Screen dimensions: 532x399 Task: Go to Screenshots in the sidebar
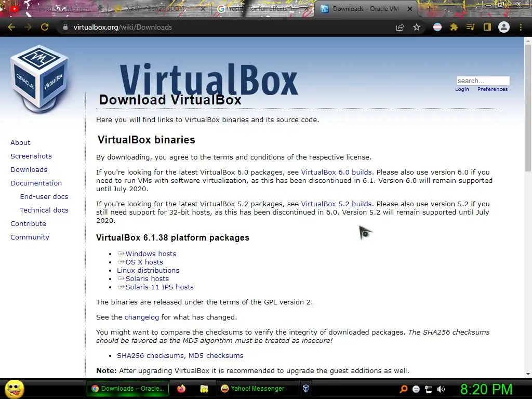click(31, 156)
